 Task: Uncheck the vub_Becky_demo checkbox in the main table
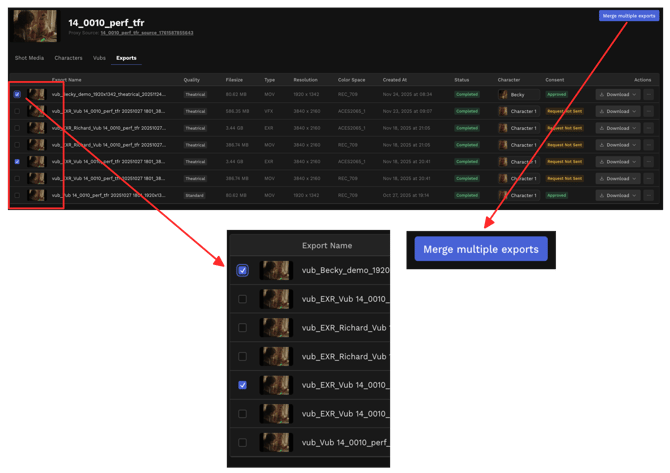click(x=17, y=95)
